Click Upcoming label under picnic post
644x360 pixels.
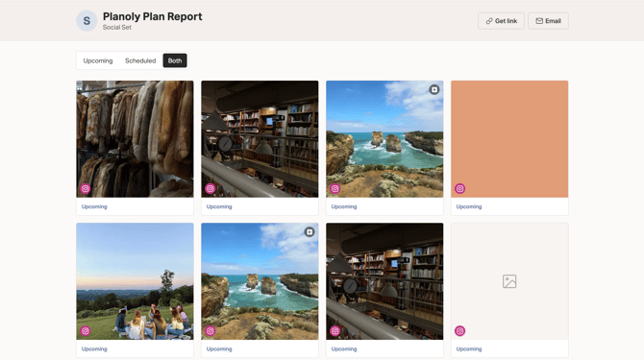click(x=94, y=348)
